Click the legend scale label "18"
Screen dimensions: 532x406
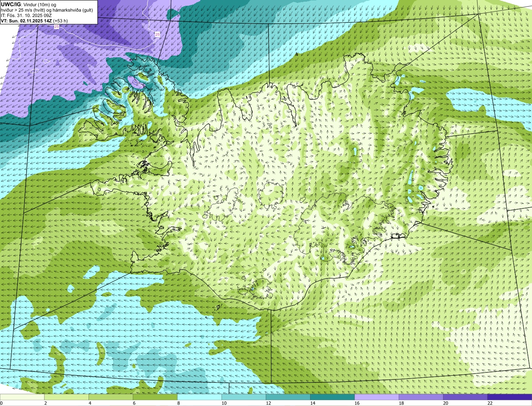(401, 403)
